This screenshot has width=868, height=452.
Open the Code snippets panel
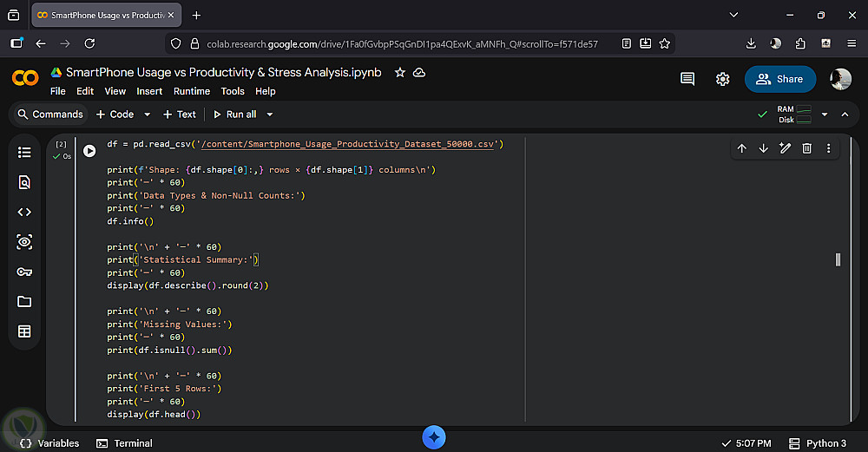tap(24, 212)
